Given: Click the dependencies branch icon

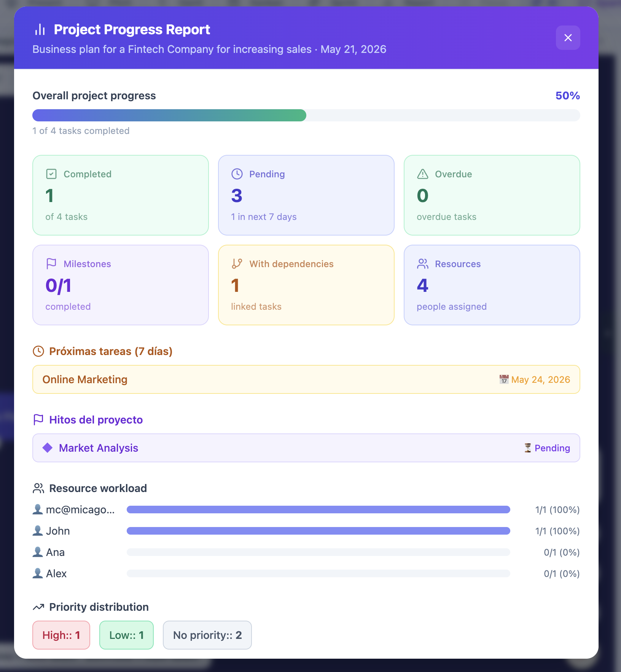Looking at the screenshot, I should coord(237,264).
